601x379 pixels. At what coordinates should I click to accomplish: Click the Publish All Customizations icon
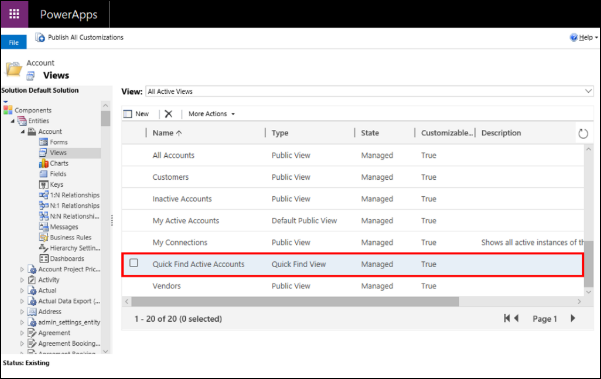40,37
